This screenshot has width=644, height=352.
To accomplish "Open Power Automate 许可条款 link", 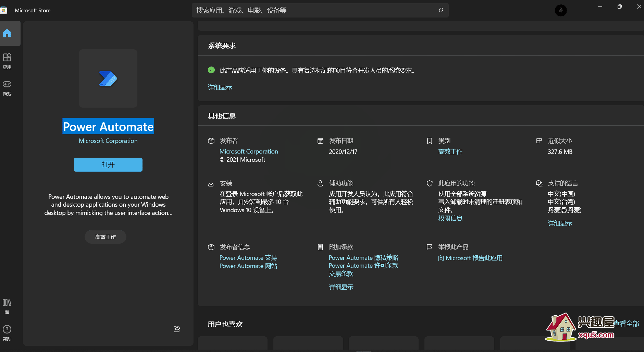I will pos(364,266).
